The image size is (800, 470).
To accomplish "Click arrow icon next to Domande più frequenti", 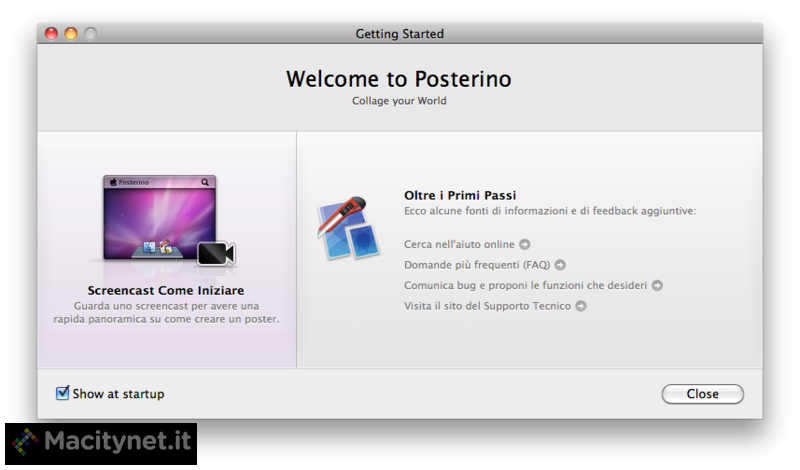I will pos(560,265).
